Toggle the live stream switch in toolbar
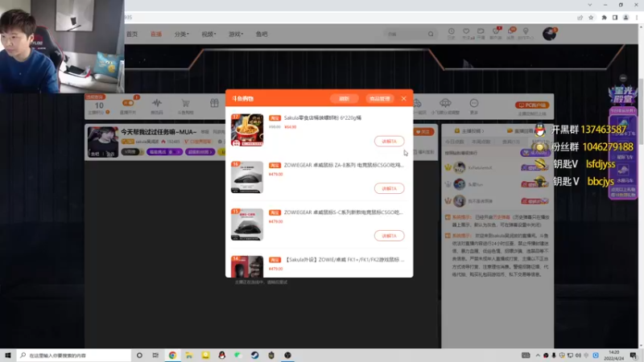Screen dimensions: 644x362 (128, 103)
